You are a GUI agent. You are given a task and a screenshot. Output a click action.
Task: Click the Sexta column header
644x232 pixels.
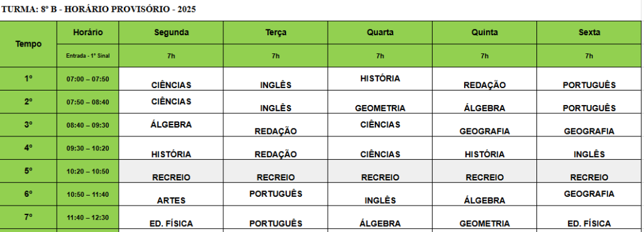[589, 33]
